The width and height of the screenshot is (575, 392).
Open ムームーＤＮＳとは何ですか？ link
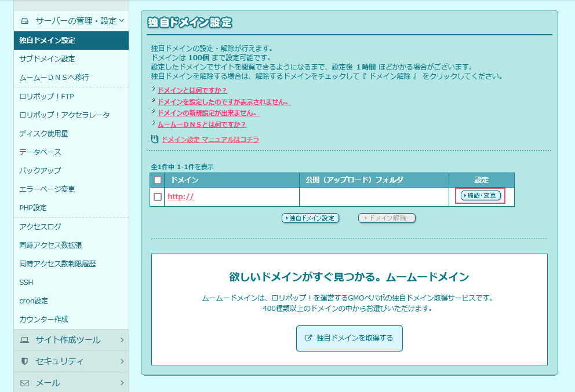(x=202, y=124)
